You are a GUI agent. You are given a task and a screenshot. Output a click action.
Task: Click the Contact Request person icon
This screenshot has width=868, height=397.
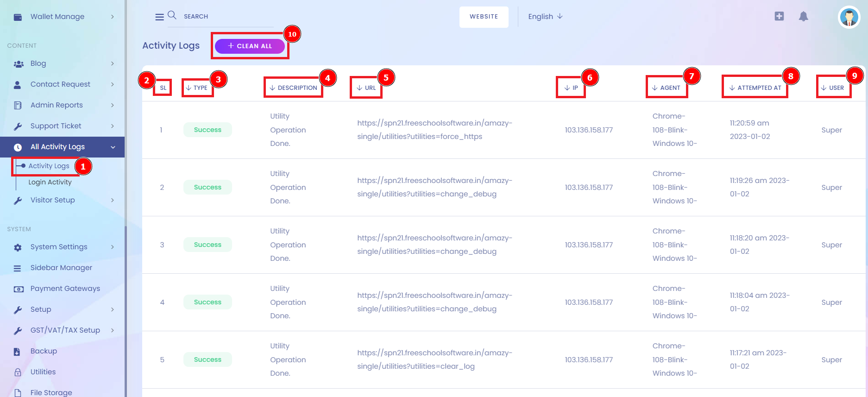pos(18,85)
